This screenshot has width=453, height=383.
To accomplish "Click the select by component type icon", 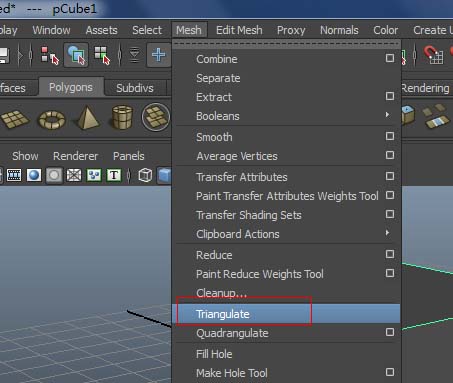I will pyautogui.click(x=102, y=55).
